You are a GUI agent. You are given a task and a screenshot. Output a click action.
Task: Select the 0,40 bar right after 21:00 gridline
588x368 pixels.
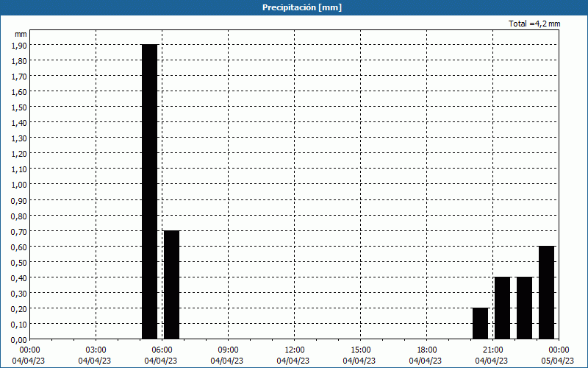[503, 308]
